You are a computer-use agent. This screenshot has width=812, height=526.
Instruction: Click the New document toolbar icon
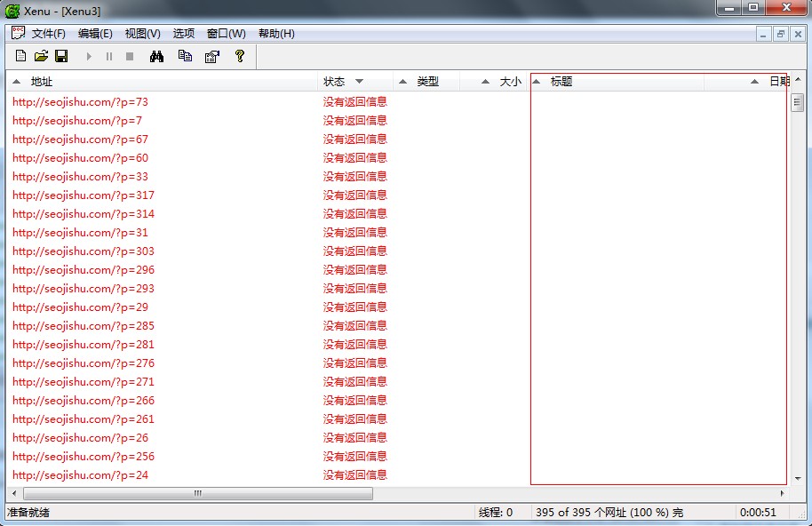20,56
